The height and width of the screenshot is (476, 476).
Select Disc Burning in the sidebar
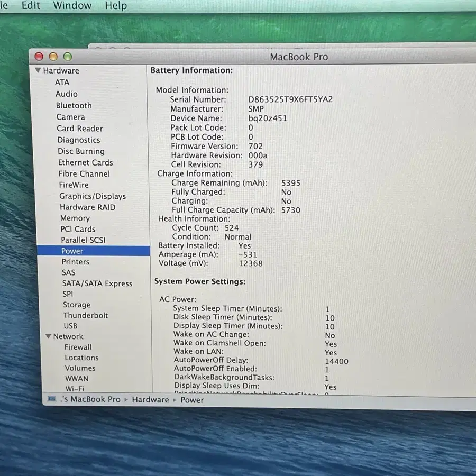[81, 151]
